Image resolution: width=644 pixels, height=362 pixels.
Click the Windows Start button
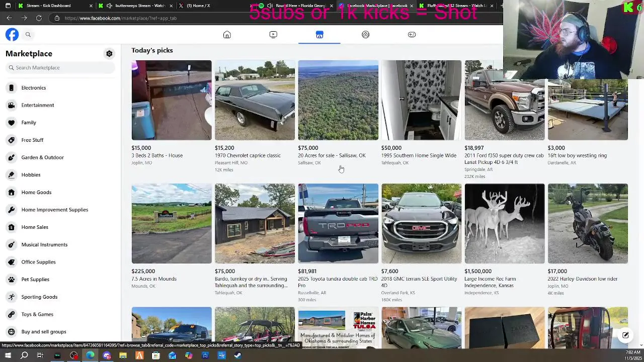8,355
